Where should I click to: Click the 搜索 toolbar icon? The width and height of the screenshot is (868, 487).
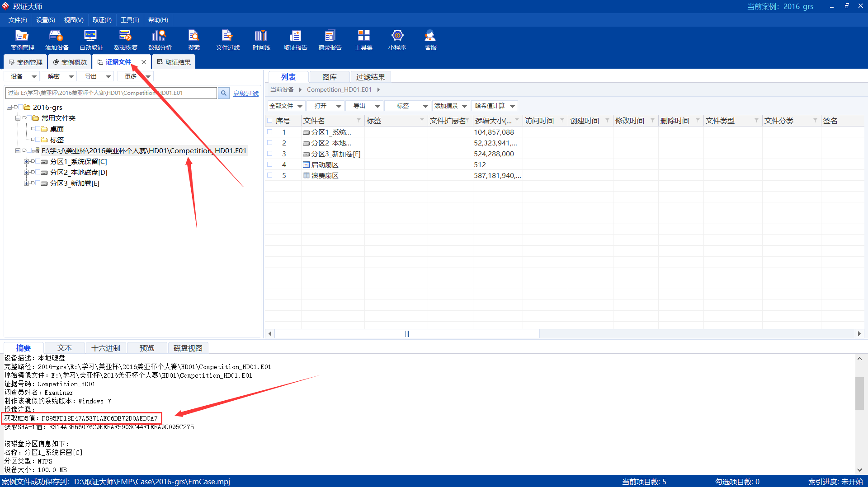pyautogui.click(x=193, y=40)
